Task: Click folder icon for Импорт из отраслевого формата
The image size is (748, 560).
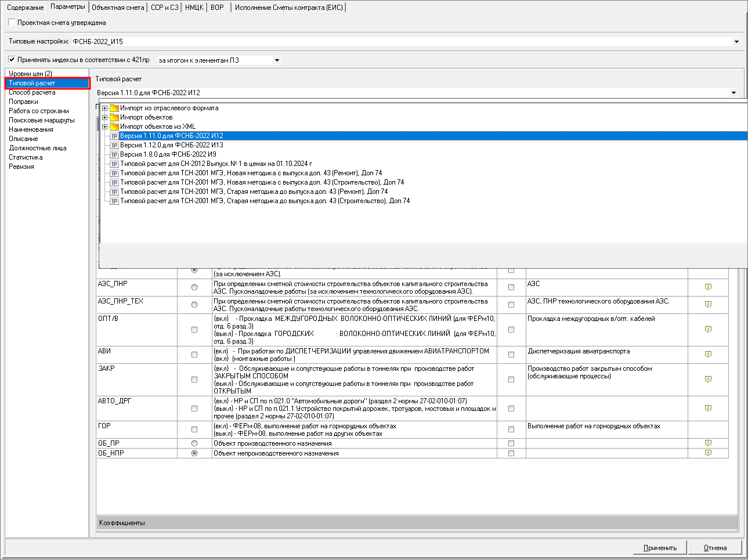Action: [x=114, y=108]
